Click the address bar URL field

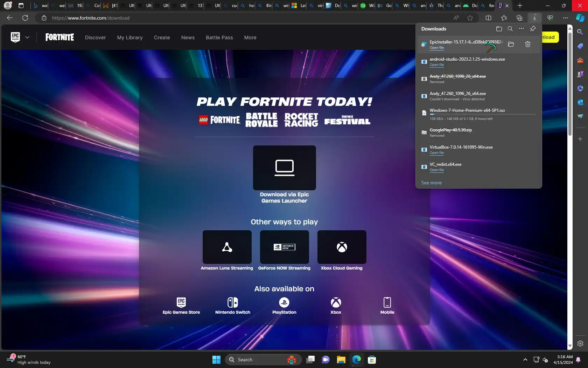tap(245, 18)
